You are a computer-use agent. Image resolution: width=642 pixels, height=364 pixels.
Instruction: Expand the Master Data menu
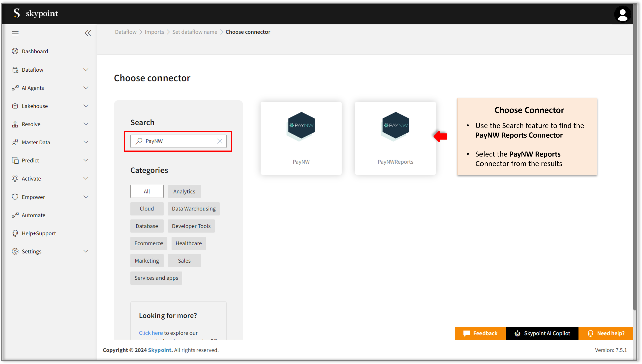click(x=36, y=142)
